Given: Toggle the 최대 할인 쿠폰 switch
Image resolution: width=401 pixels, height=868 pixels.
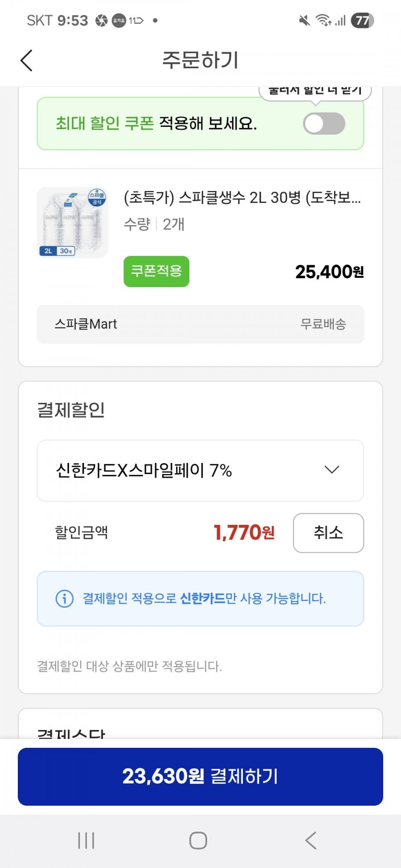Looking at the screenshot, I should coord(324,123).
